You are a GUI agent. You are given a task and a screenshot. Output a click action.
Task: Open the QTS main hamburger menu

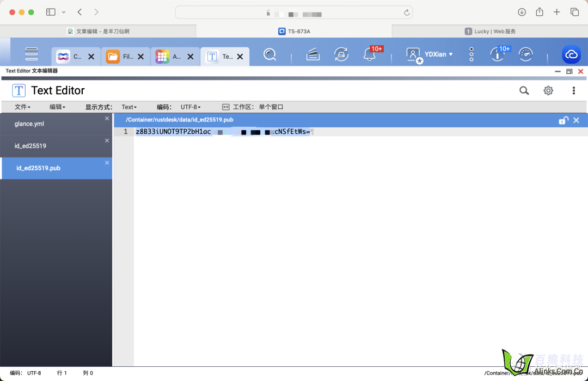pyautogui.click(x=32, y=54)
